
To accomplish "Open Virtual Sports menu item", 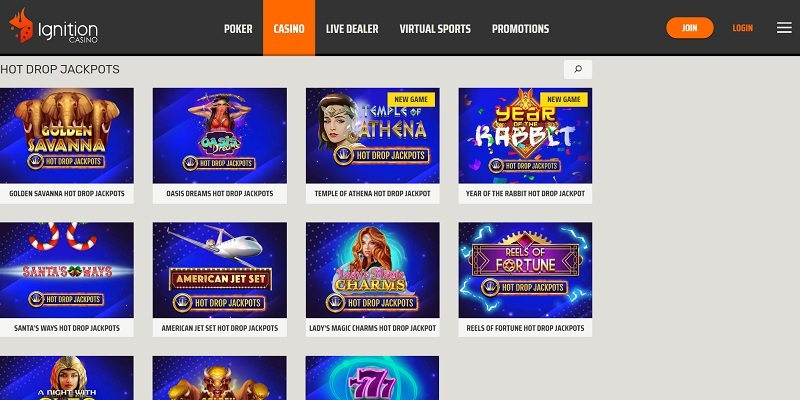I will [435, 29].
